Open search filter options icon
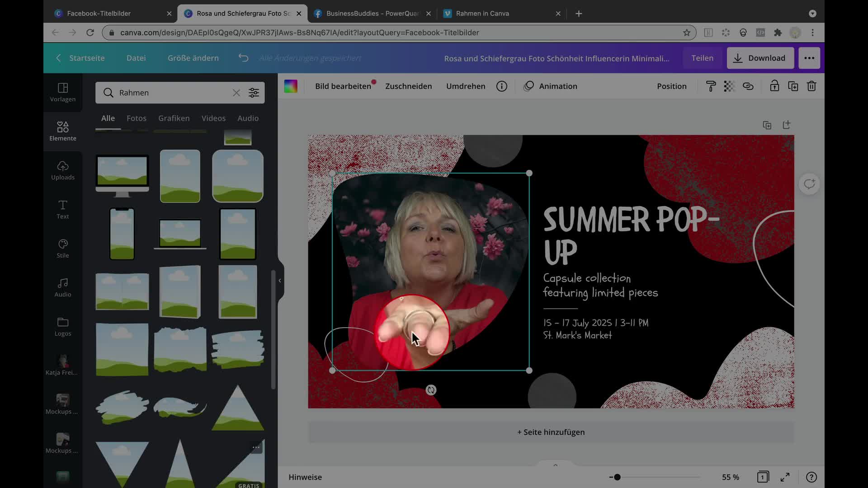 (254, 93)
